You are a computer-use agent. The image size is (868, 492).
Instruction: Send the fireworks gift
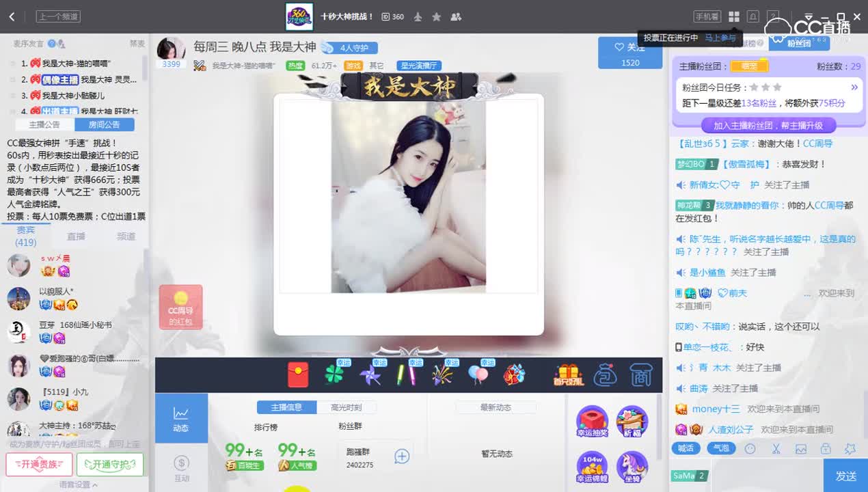443,374
